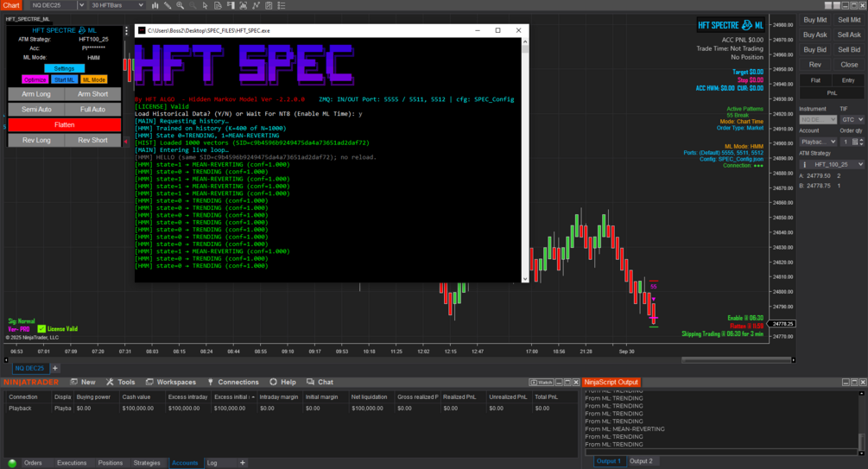The width and height of the screenshot is (868, 469).
Task: Click the red collapse arrow beside Rev Short
Action: 125,141
